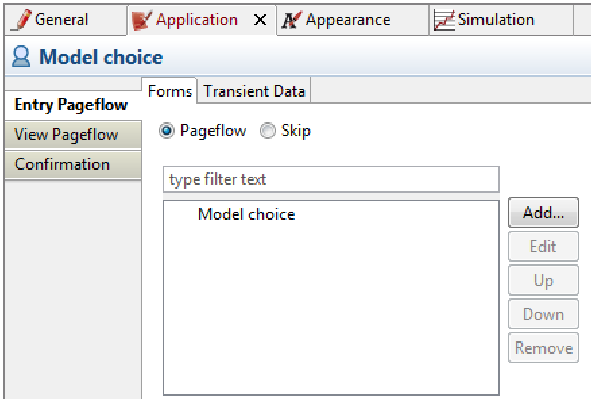Image resolution: width=591 pixels, height=399 pixels.
Task: Open the View Pageflow section
Action: pos(73,135)
